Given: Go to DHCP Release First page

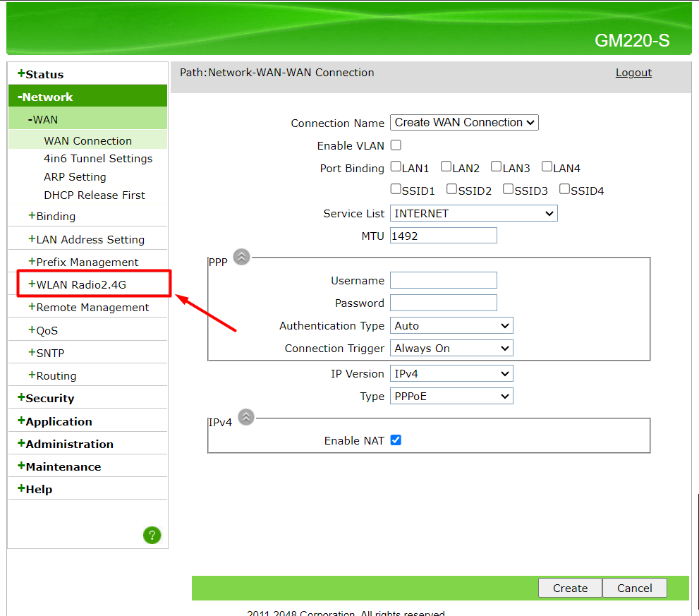Looking at the screenshot, I should (x=94, y=195).
